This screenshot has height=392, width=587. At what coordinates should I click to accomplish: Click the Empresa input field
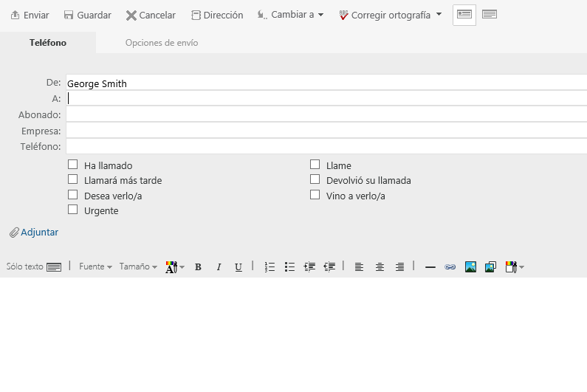tap(326, 131)
